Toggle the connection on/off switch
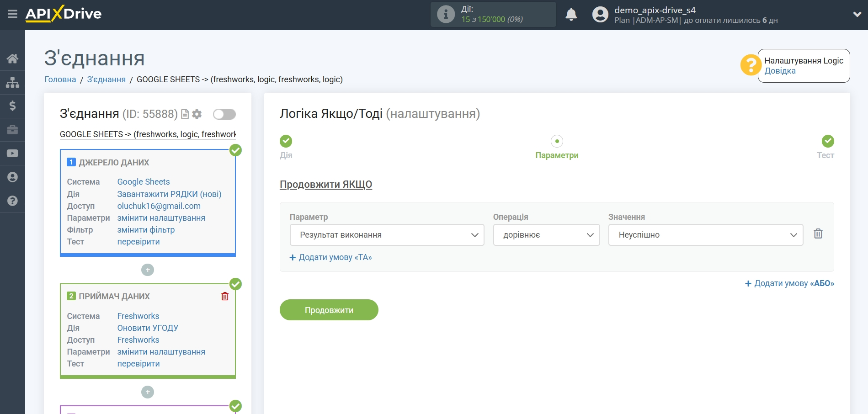868x414 pixels. [x=224, y=114]
